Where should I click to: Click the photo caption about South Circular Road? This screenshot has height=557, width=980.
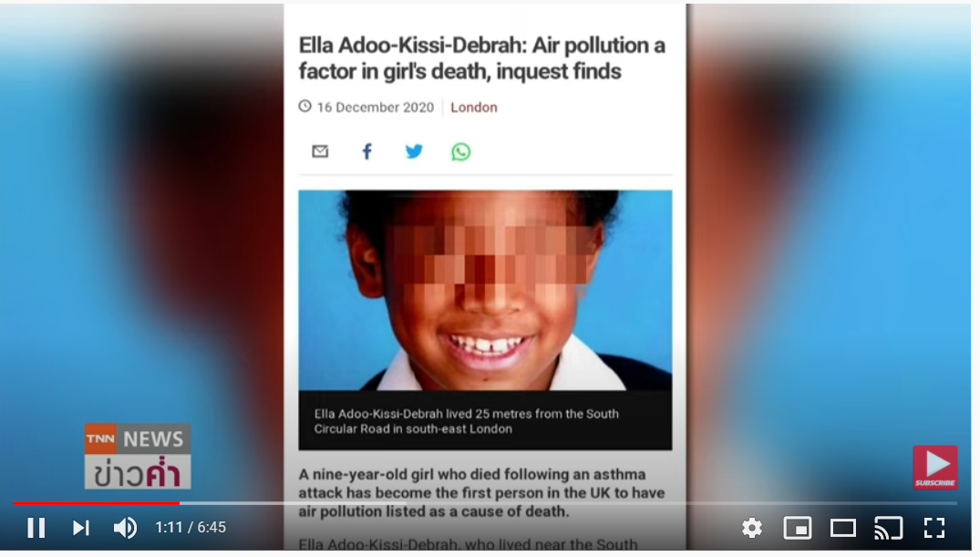(466, 421)
